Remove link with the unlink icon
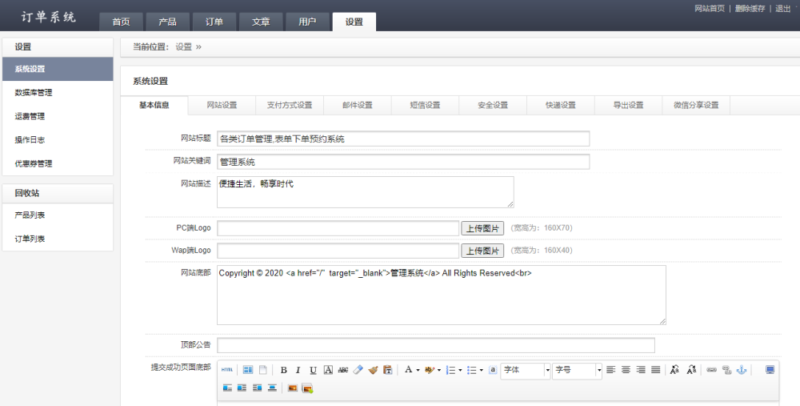The image size is (800, 406). coord(727,370)
